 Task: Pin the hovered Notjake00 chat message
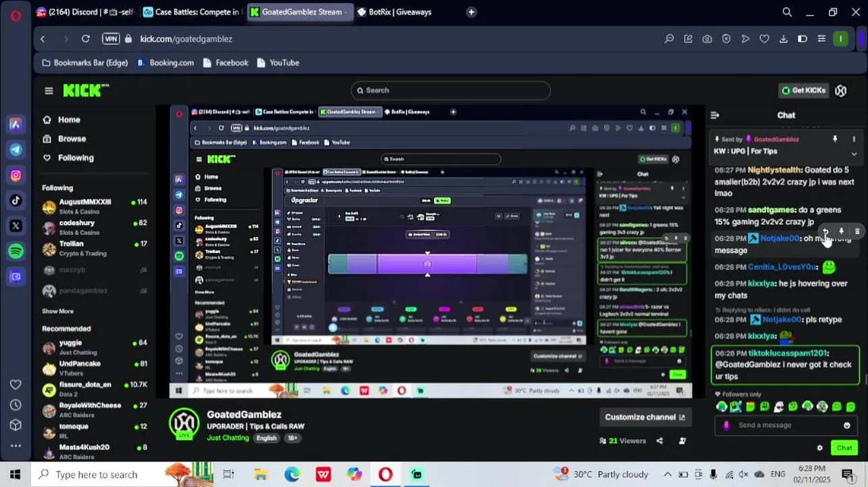(x=841, y=231)
